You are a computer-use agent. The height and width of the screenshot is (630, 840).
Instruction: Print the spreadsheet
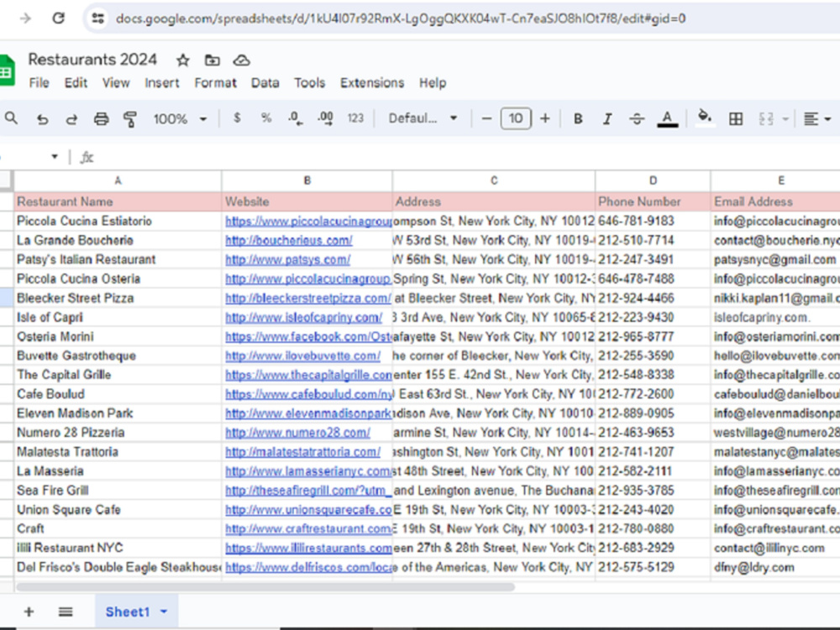[x=102, y=119]
